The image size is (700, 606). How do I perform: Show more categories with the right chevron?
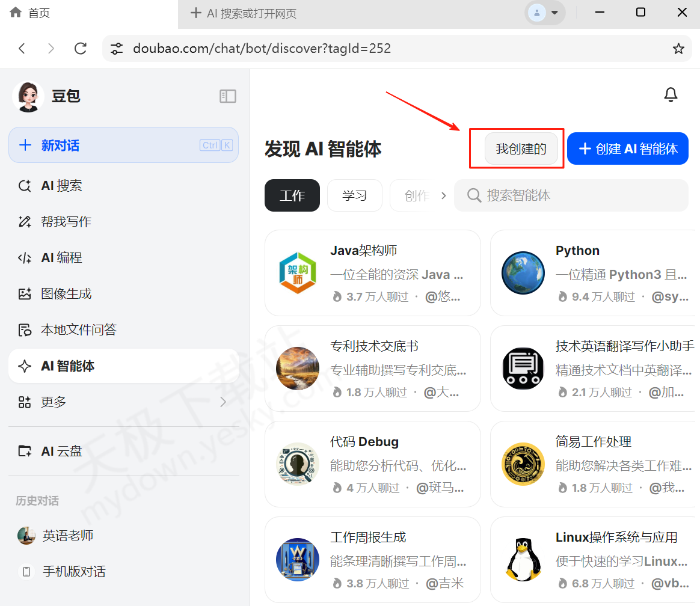tap(443, 195)
